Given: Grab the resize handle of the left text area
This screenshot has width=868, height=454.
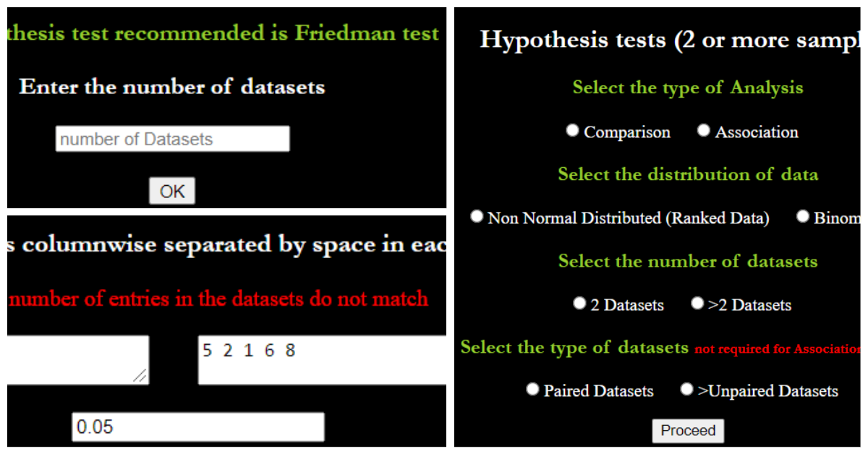Looking at the screenshot, I should (140, 376).
